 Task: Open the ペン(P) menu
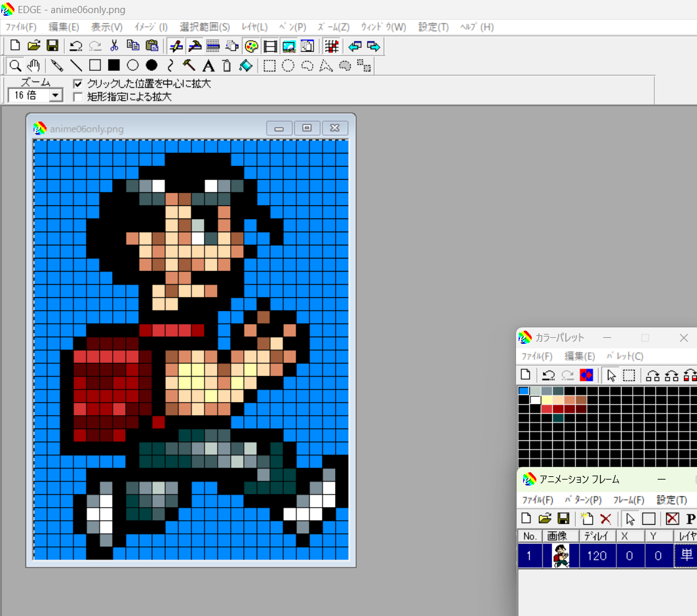click(x=292, y=27)
